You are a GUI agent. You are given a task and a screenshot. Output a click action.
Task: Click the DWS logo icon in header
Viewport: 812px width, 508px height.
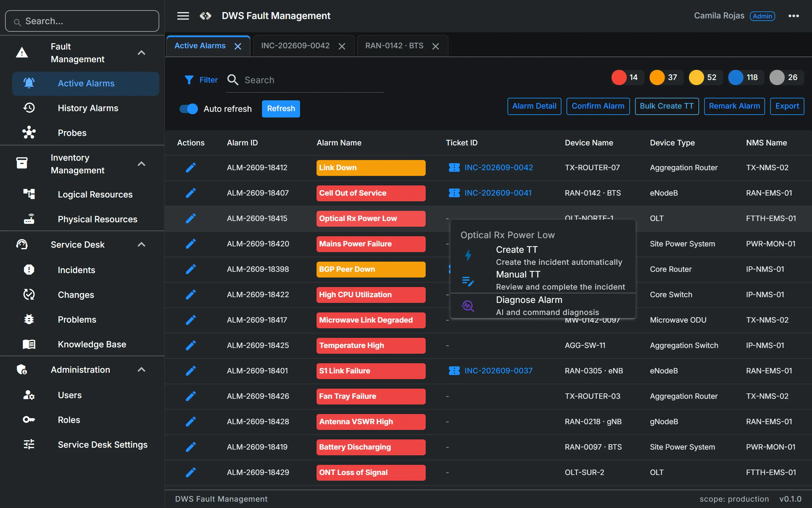coord(205,16)
